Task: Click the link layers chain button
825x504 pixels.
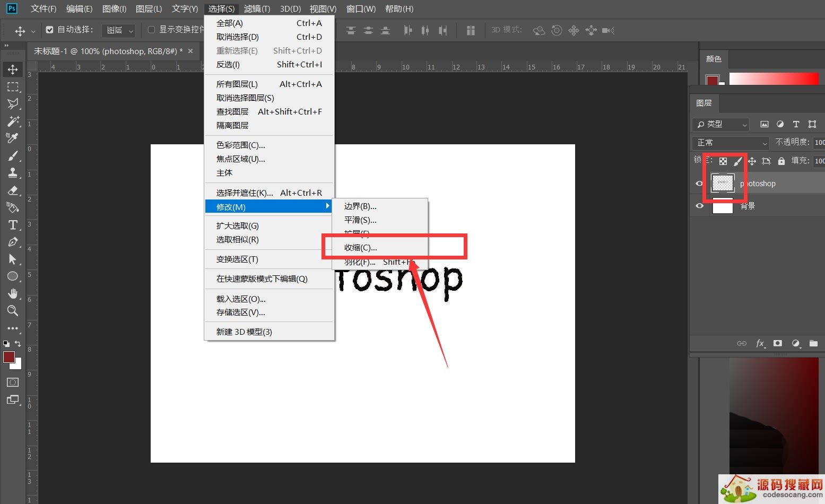Action: [x=742, y=343]
